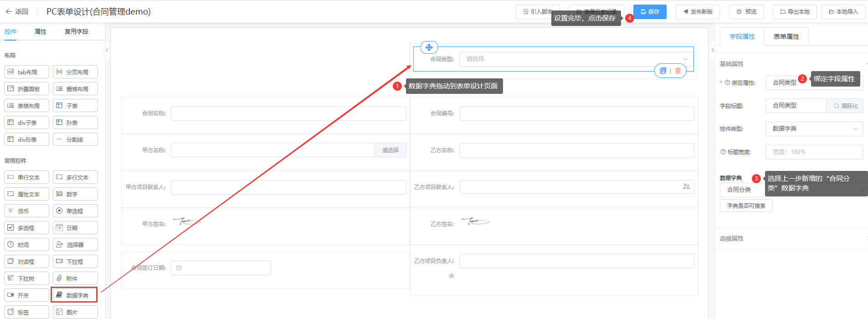
Task: Click the 引入脚本 button
Action: 538,12
